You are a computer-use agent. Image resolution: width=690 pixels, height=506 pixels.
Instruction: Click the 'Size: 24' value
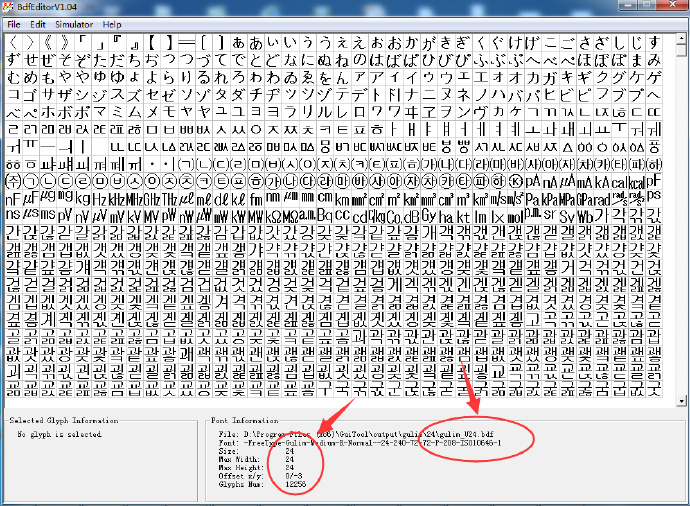(x=289, y=451)
